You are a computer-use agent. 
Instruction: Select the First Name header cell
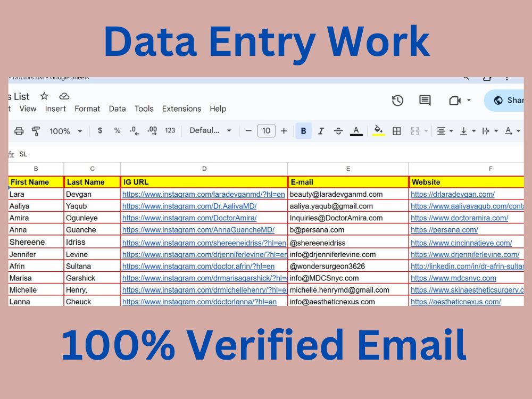coord(36,182)
